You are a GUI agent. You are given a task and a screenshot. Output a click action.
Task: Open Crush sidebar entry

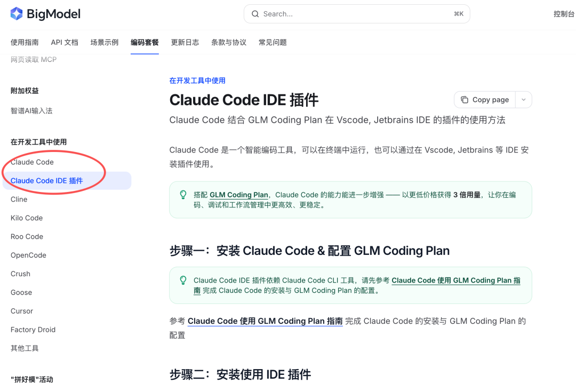click(20, 274)
